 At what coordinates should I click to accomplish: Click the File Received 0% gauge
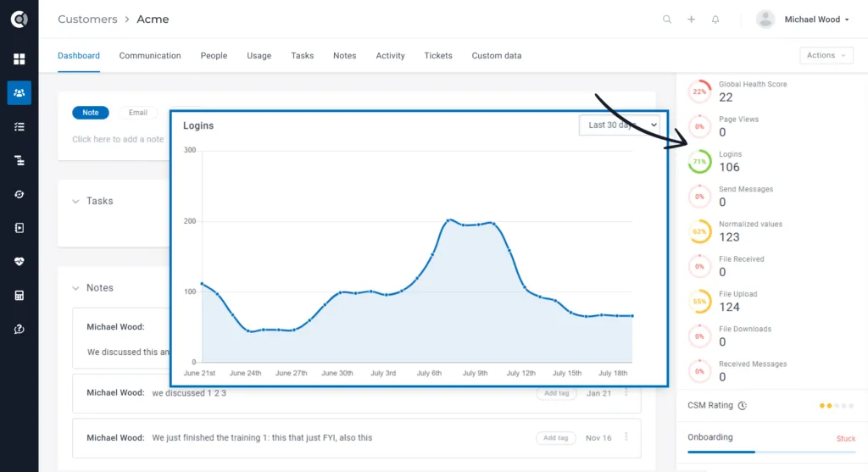pyautogui.click(x=699, y=266)
